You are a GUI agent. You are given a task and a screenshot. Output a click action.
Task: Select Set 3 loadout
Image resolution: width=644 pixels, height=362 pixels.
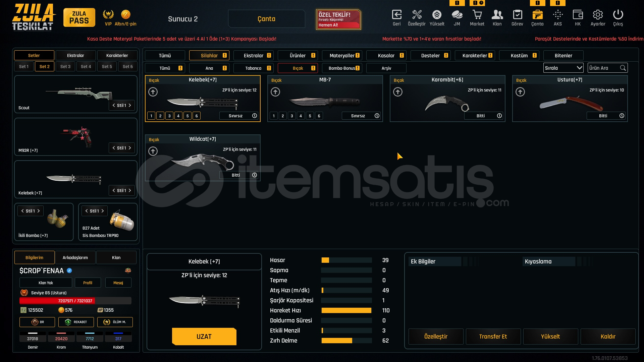(x=65, y=66)
